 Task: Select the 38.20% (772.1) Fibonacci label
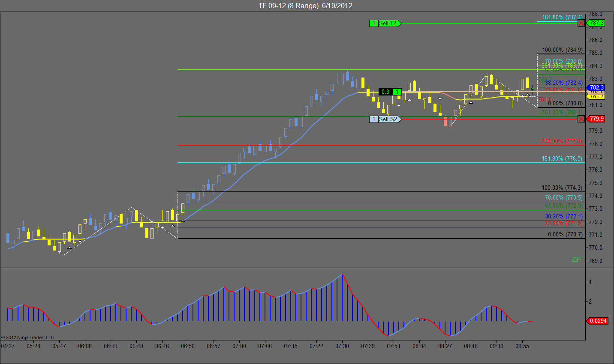[x=564, y=217]
